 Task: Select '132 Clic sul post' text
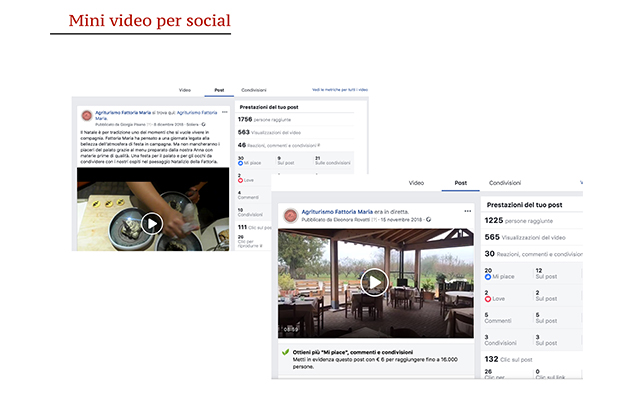[x=508, y=359]
